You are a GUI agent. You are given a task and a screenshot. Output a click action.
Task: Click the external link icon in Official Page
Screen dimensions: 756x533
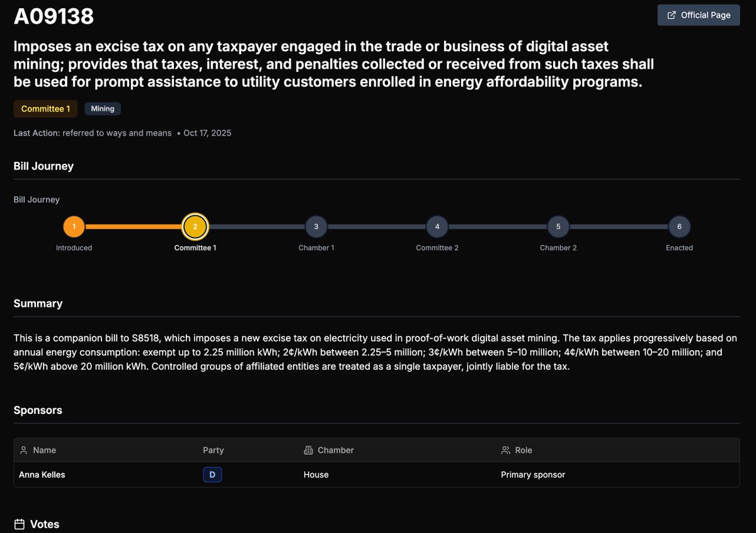tap(672, 15)
